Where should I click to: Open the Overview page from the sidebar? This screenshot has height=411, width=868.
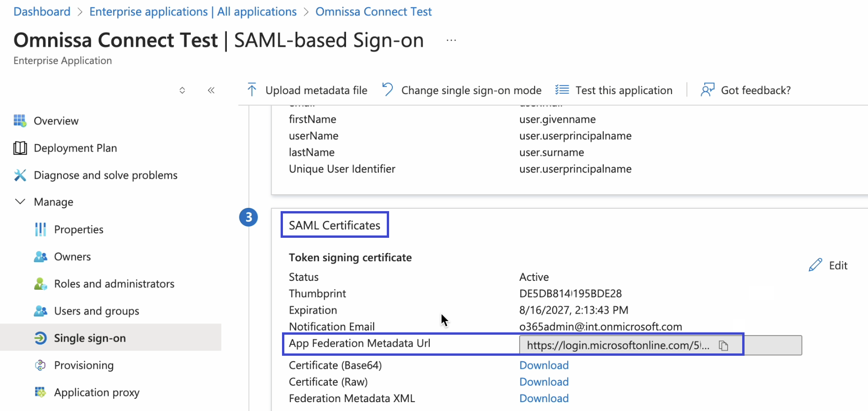point(56,121)
